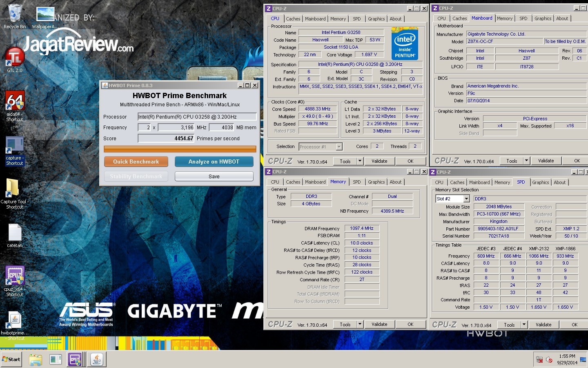Expand Tools dropdown arrow in Memory window

point(360,324)
